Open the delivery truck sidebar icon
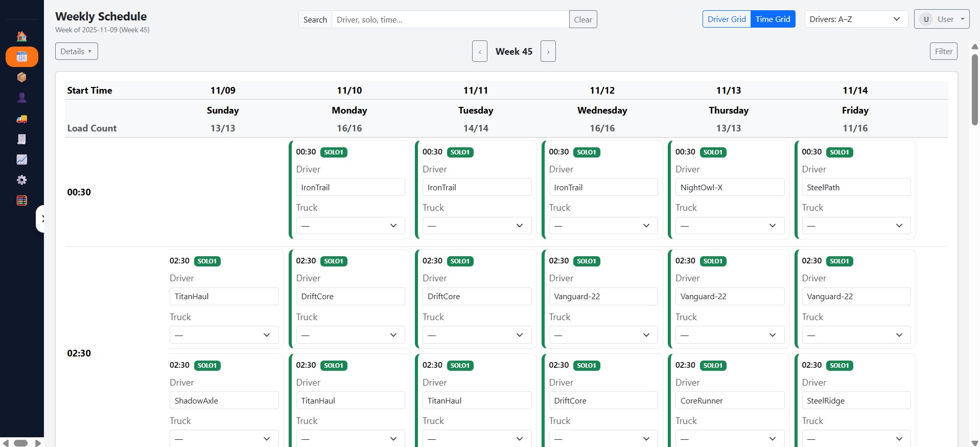The image size is (980, 447). (21, 119)
